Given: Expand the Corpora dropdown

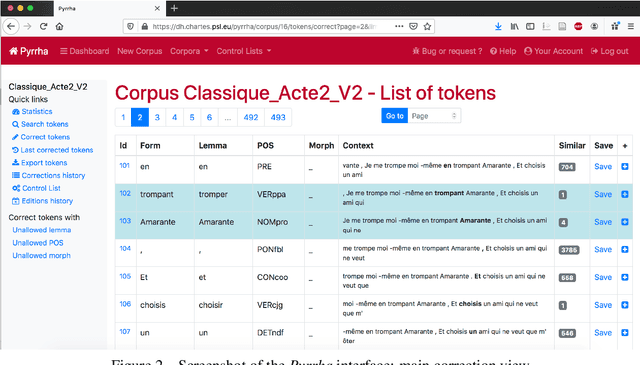Looking at the screenshot, I should click(189, 51).
